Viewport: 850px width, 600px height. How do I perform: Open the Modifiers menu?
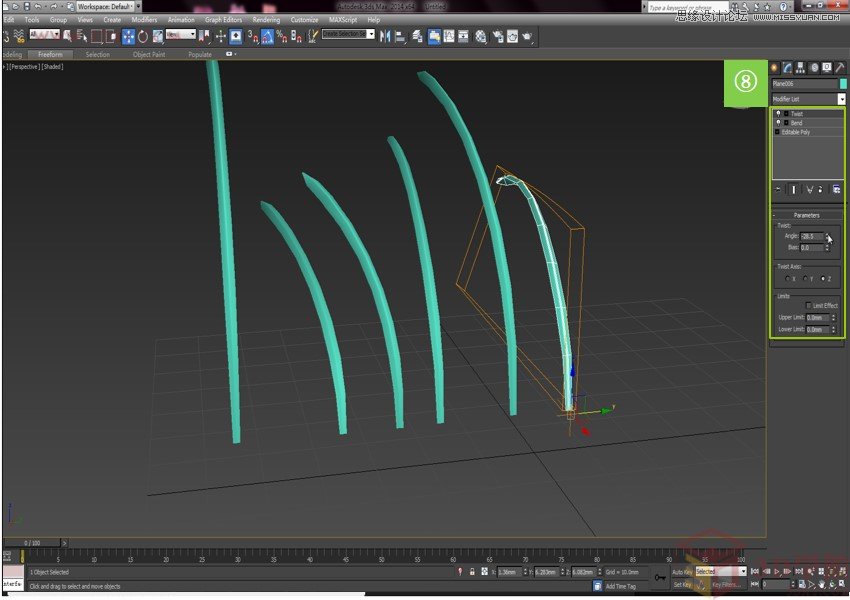(146, 19)
